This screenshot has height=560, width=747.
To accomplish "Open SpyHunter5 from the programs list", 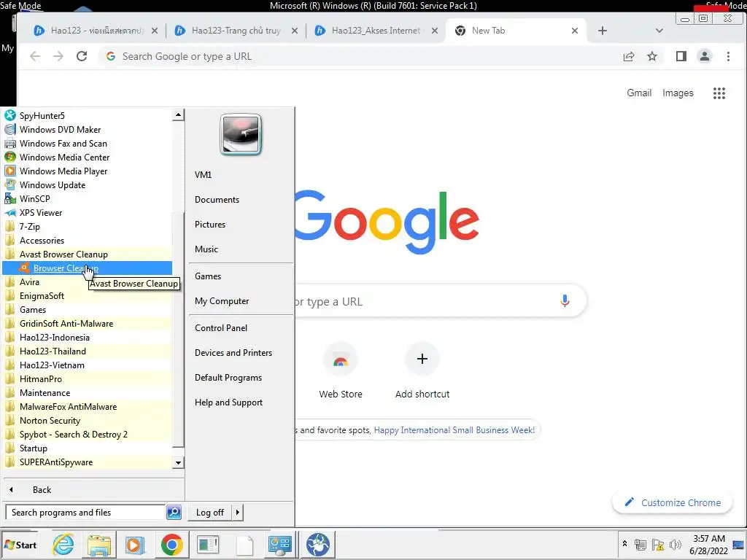I will [42, 116].
